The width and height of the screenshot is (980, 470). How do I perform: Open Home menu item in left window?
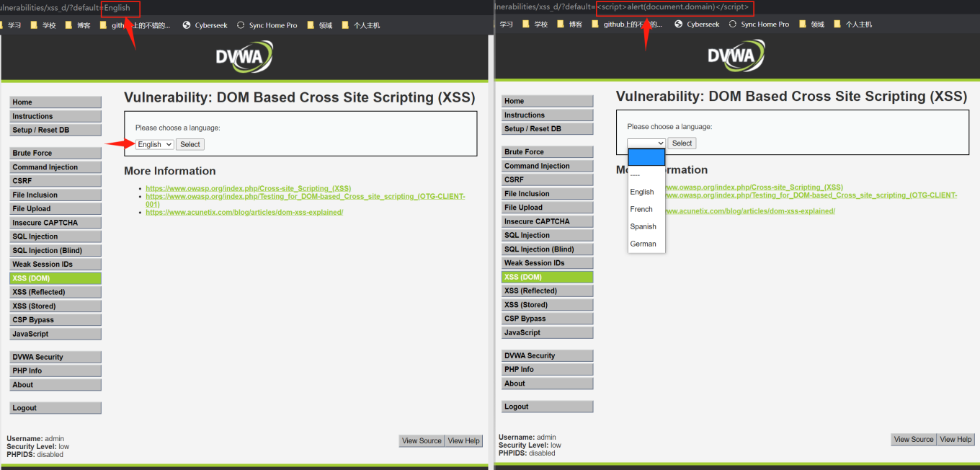(55, 102)
